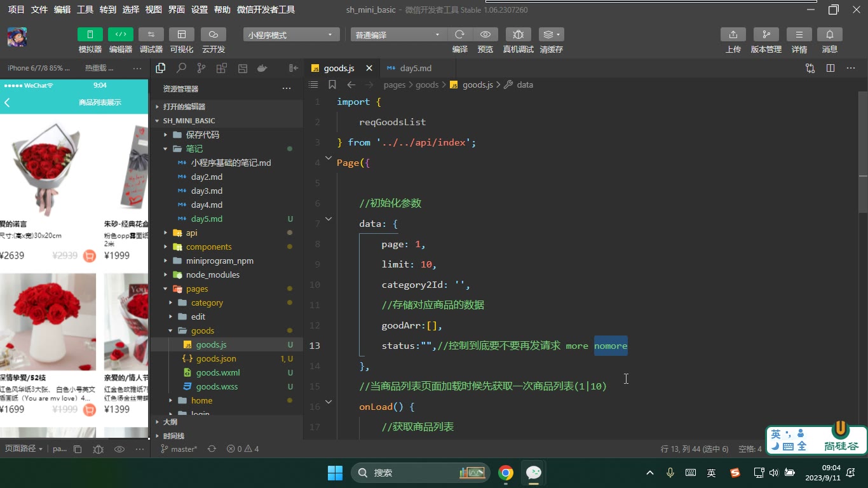868x488 pixels.
Task: Click the Preview (预览) button
Action: pyautogui.click(x=485, y=34)
